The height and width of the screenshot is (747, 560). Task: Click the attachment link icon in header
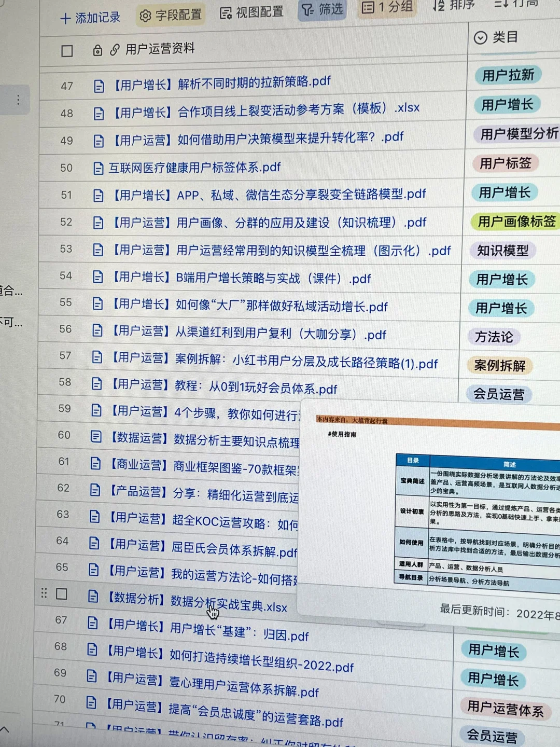[115, 50]
